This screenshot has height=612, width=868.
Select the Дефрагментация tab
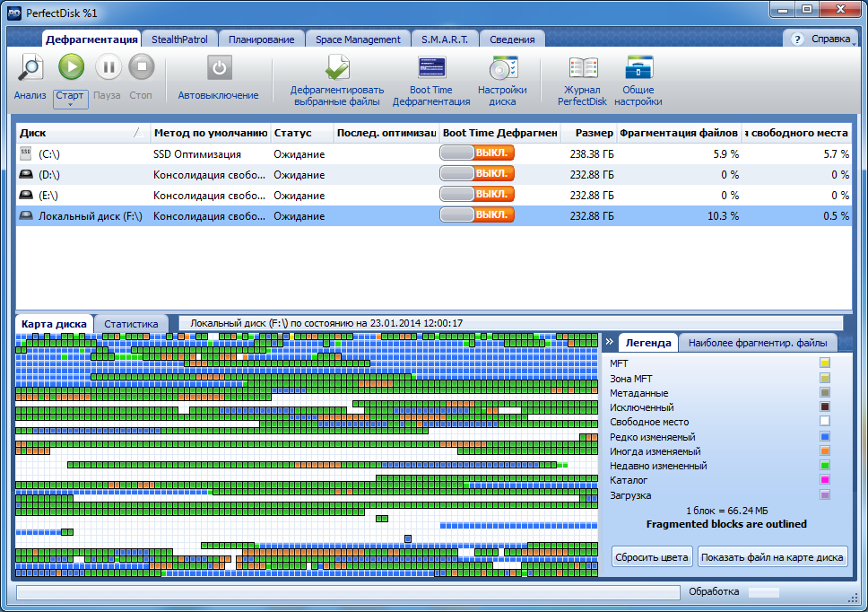91,39
